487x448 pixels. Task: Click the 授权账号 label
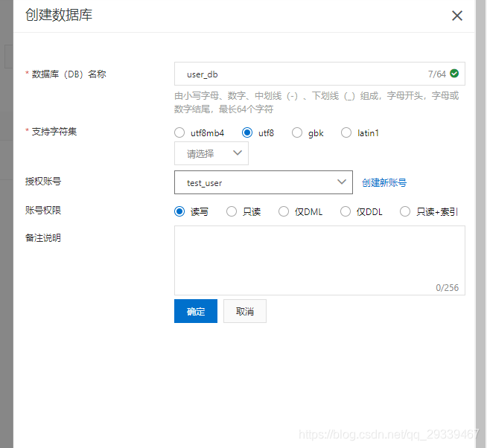[x=43, y=181]
